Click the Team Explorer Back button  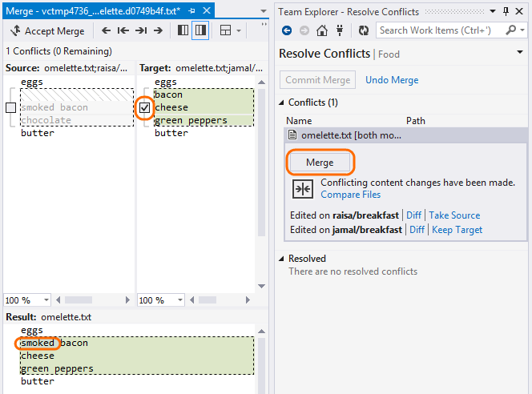(x=287, y=30)
